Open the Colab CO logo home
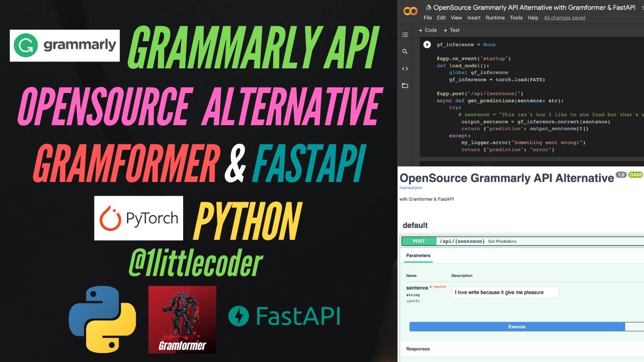The width and height of the screenshot is (644, 362). pos(411,11)
